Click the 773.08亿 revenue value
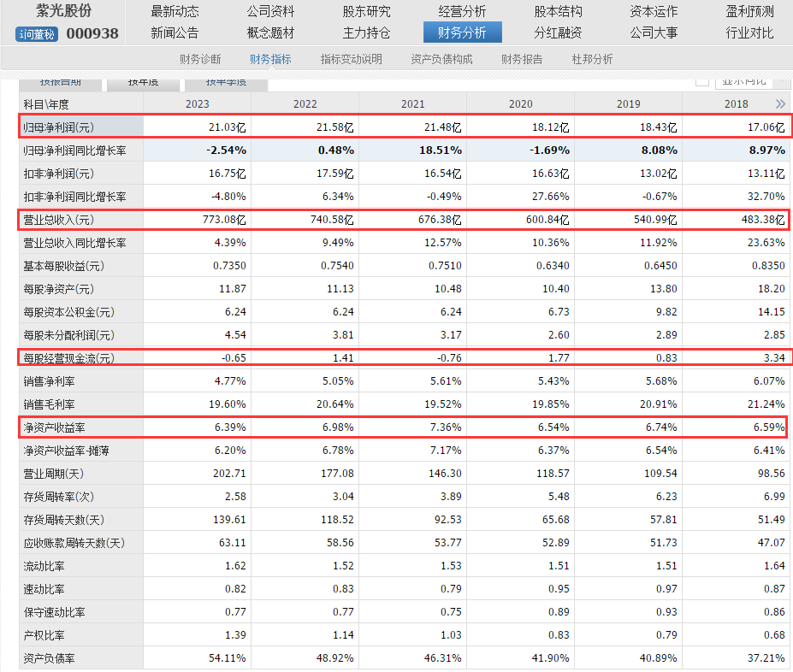The image size is (793, 672). click(x=224, y=220)
